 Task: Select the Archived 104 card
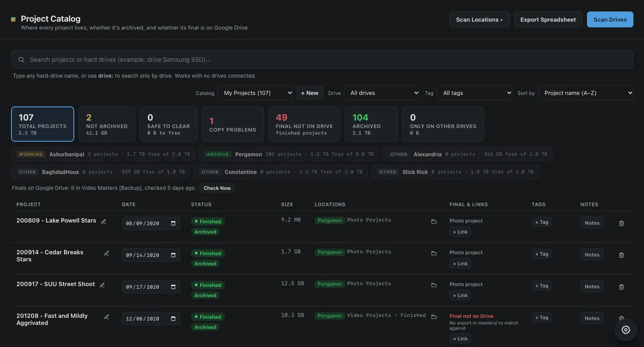[x=371, y=124]
